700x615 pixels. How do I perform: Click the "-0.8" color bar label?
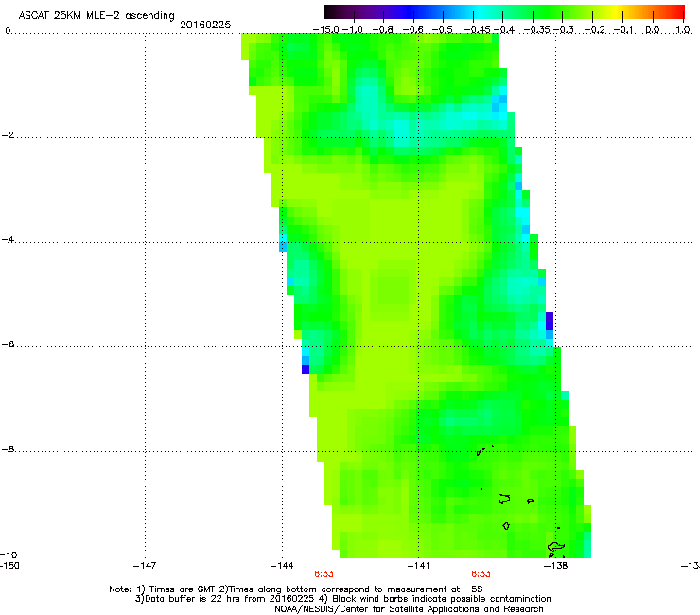[x=382, y=30]
